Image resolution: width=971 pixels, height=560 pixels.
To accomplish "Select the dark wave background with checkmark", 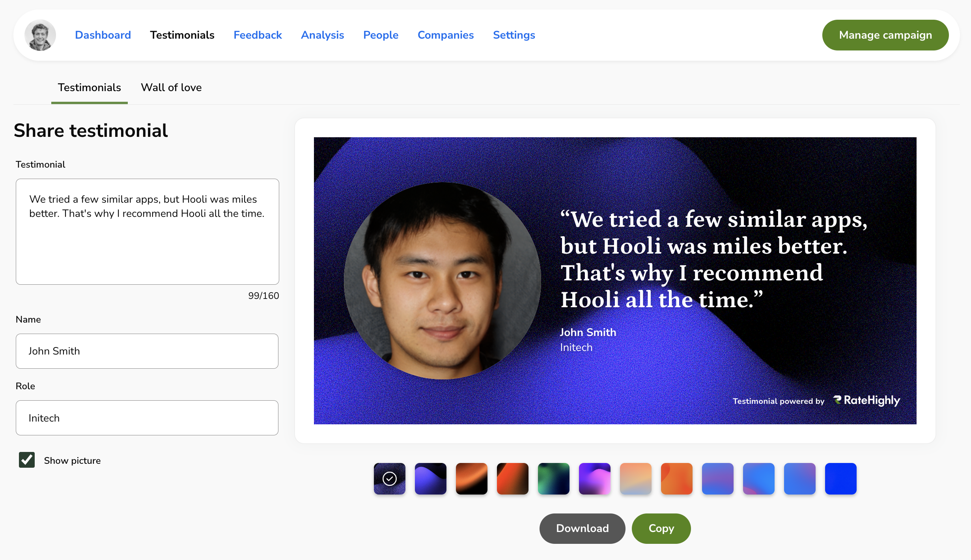I will (x=389, y=478).
